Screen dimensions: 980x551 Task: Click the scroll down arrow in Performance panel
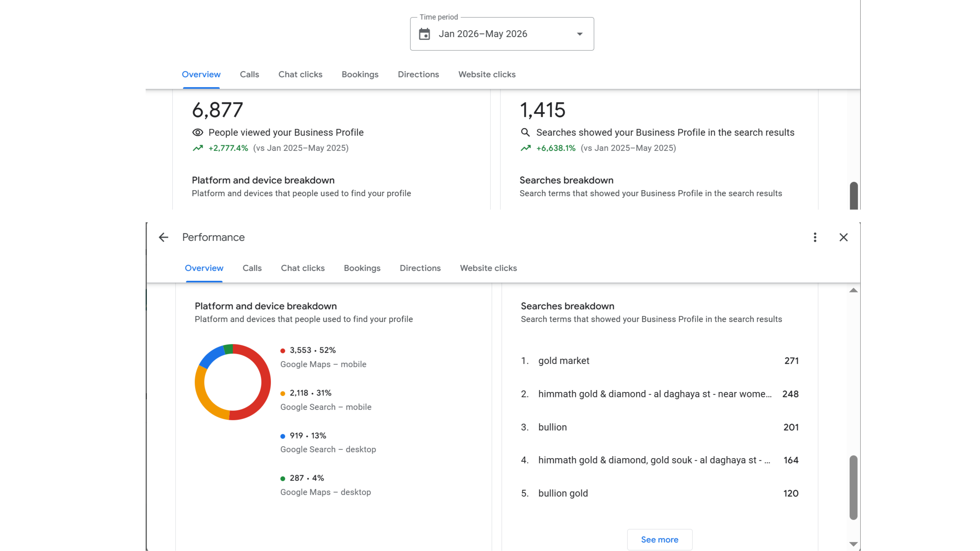tap(853, 544)
